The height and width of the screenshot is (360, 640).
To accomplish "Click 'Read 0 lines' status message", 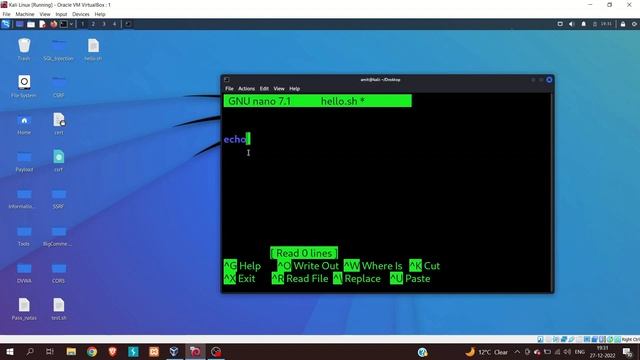I will [x=304, y=253].
